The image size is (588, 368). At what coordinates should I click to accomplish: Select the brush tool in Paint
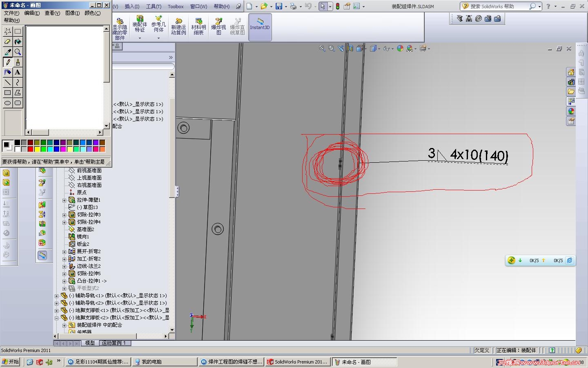18,62
